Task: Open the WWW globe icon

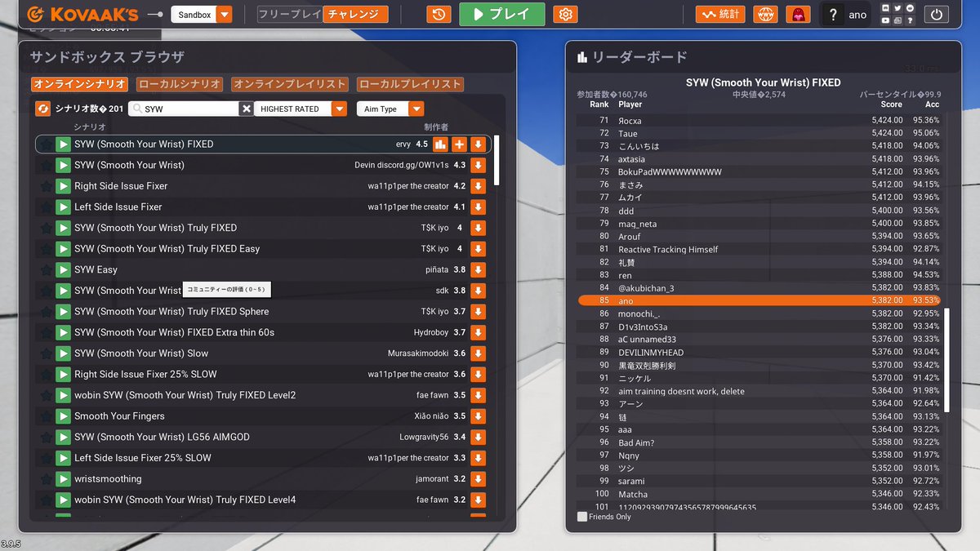Action: pos(765,14)
